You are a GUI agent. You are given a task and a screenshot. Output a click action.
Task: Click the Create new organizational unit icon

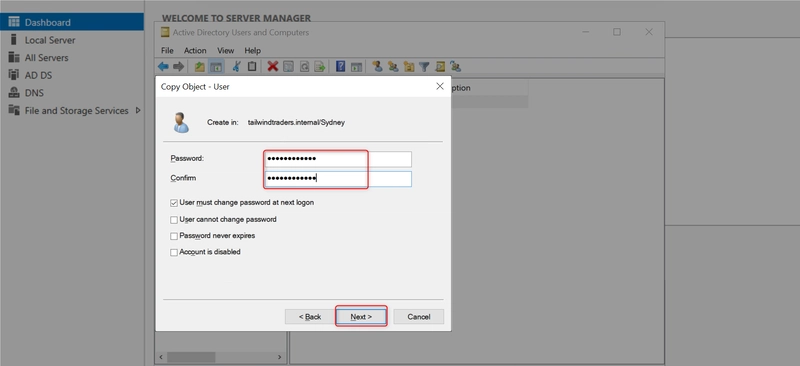(409, 66)
